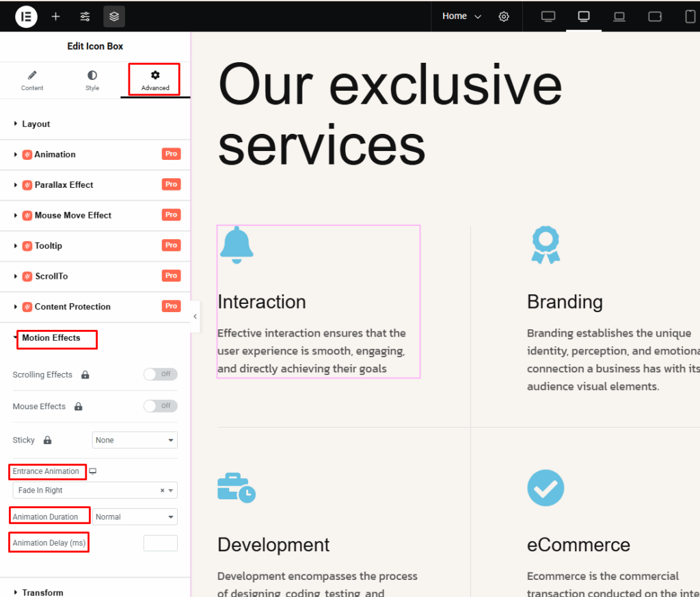Toggle Scrolling Effects switch

tap(160, 374)
